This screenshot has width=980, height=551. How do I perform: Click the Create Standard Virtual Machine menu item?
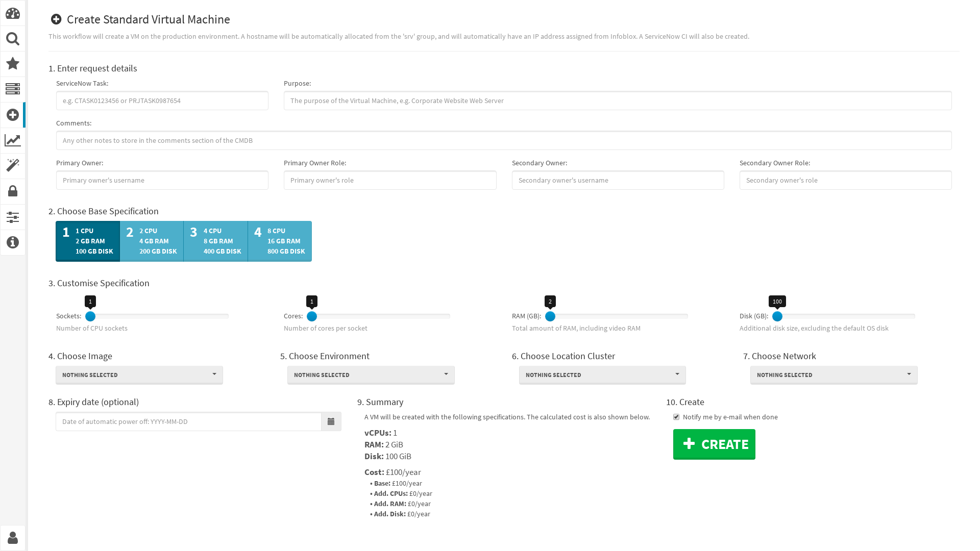pyautogui.click(x=13, y=114)
